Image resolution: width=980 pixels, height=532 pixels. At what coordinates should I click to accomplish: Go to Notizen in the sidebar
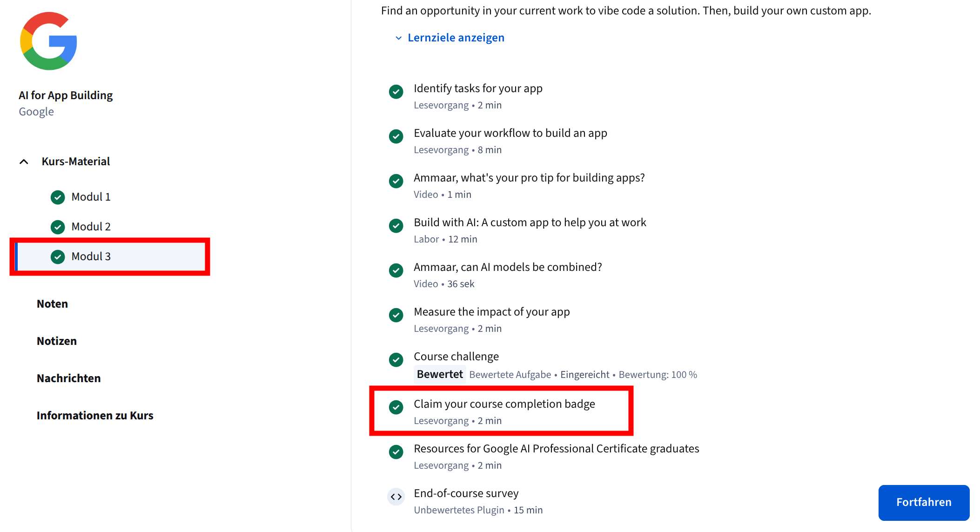click(57, 341)
